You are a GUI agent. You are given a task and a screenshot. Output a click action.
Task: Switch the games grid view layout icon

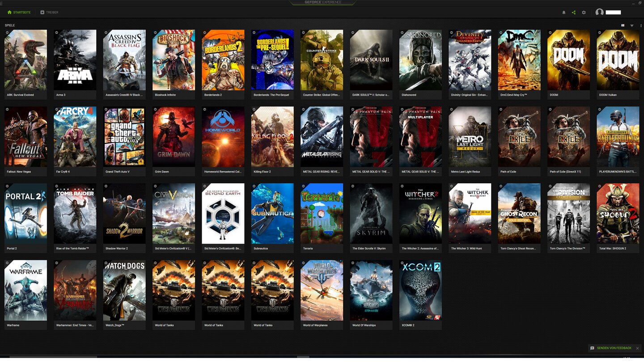click(623, 25)
